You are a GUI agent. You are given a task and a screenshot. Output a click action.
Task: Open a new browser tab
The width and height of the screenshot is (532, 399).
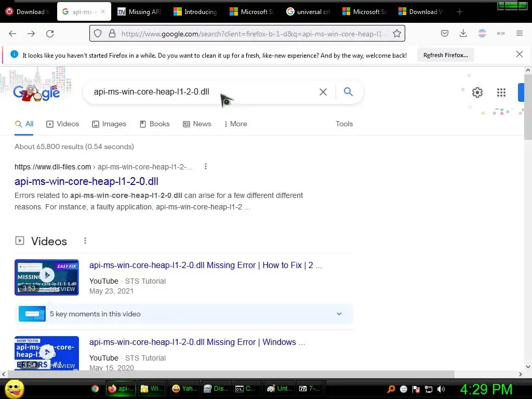point(459,12)
